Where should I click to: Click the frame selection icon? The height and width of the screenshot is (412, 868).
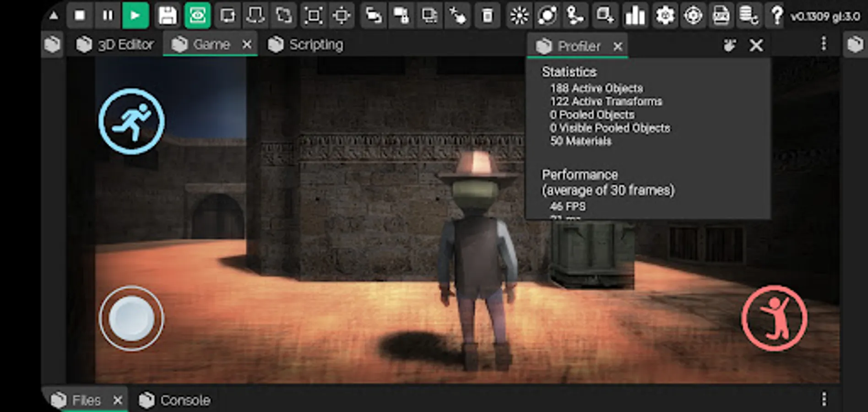tap(314, 16)
